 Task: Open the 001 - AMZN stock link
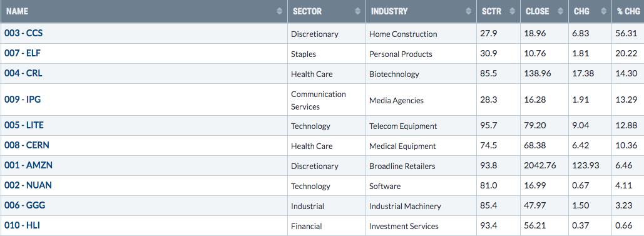pos(28,165)
